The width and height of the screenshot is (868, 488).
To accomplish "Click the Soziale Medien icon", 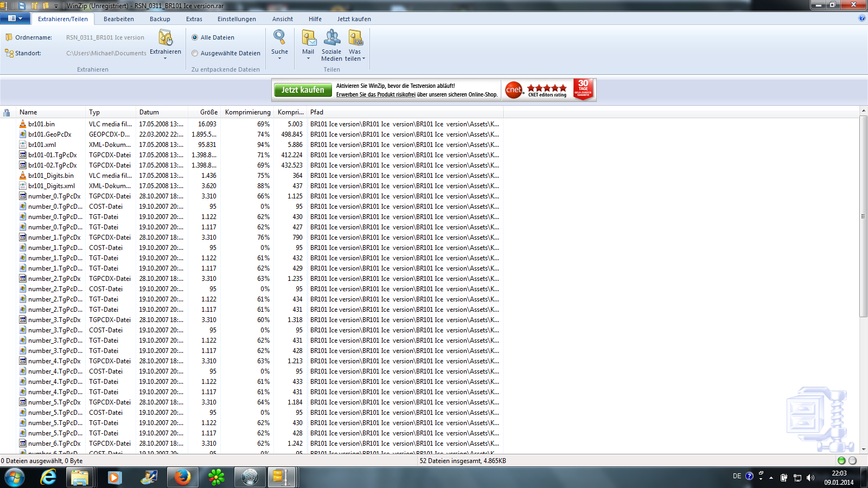I will point(331,37).
